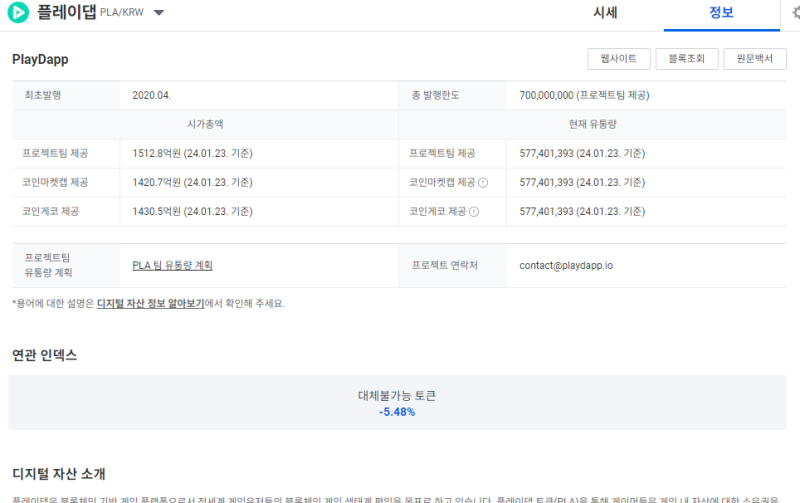Switch to the 시세 tab
This screenshot has width=800, height=503.
point(605,13)
